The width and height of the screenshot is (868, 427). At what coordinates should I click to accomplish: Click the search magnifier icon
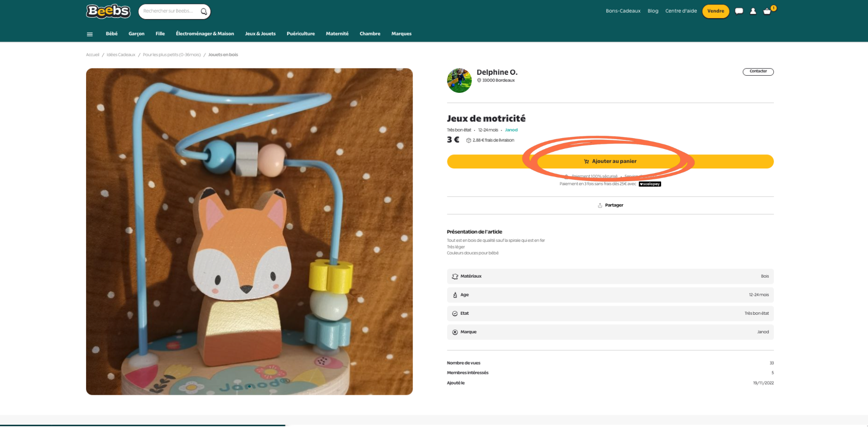[204, 11]
